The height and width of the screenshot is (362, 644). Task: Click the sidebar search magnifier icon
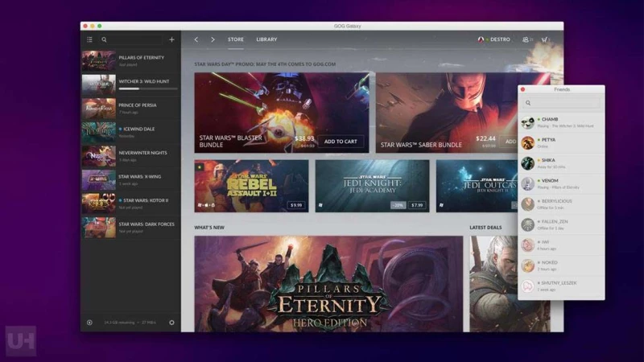tap(104, 39)
